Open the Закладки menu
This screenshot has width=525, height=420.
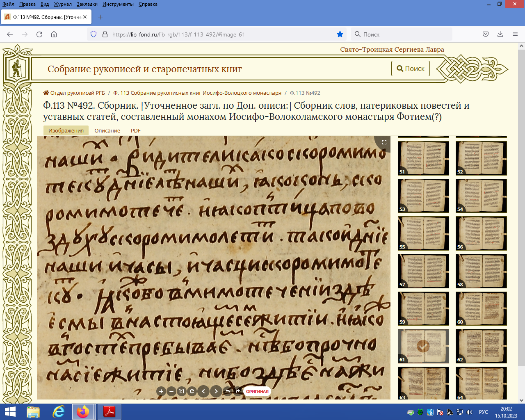click(x=87, y=4)
